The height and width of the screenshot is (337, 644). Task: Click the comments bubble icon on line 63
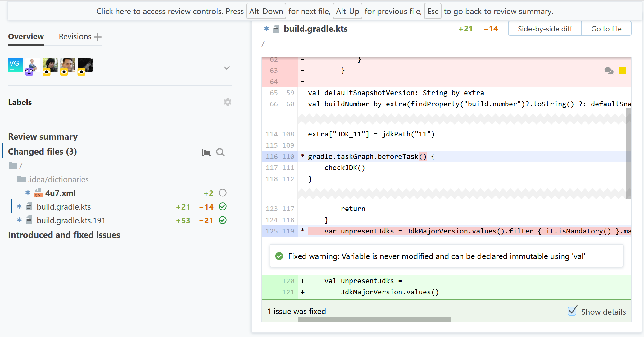pos(609,71)
